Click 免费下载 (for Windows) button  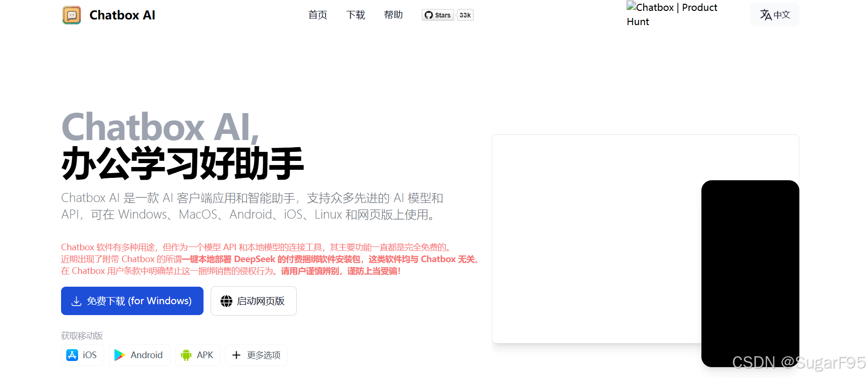coord(132,301)
